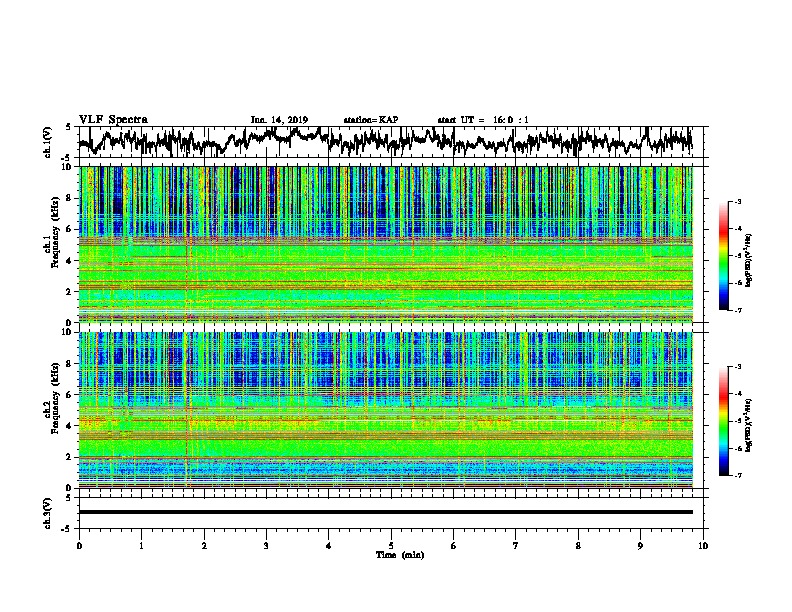Click the "-7" label on ch.1 colorbar
This screenshot has width=792, height=612.
coord(737,310)
